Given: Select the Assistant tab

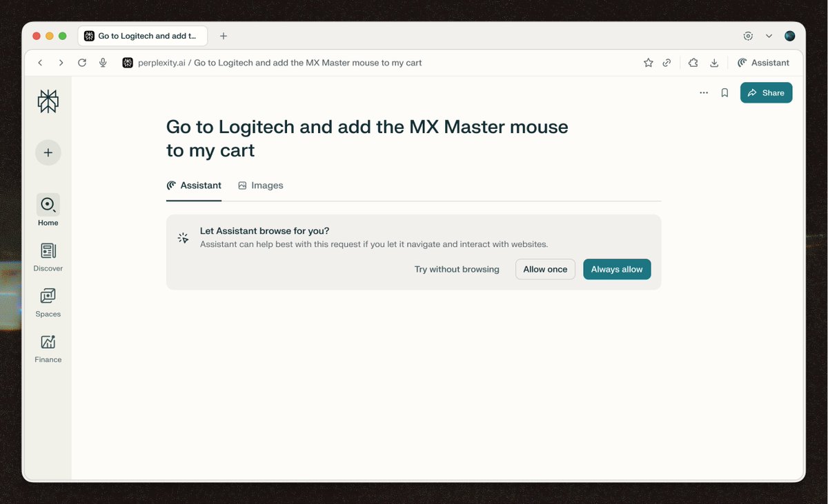Looking at the screenshot, I should [x=194, y=185].
